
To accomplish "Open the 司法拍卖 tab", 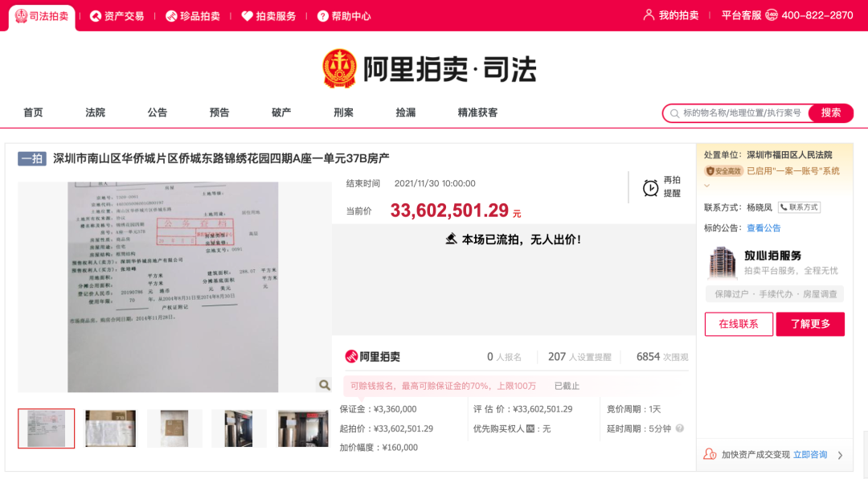I will [x=42, y=16].
